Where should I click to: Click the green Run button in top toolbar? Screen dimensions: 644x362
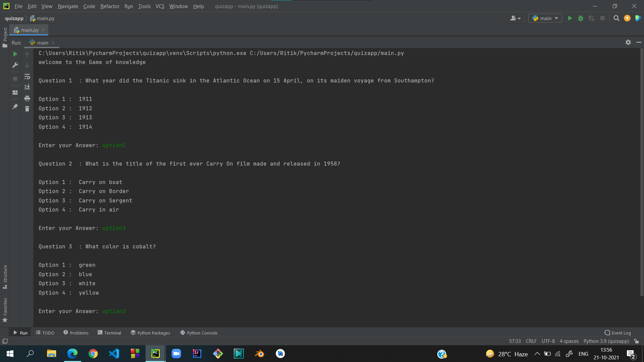570,18
